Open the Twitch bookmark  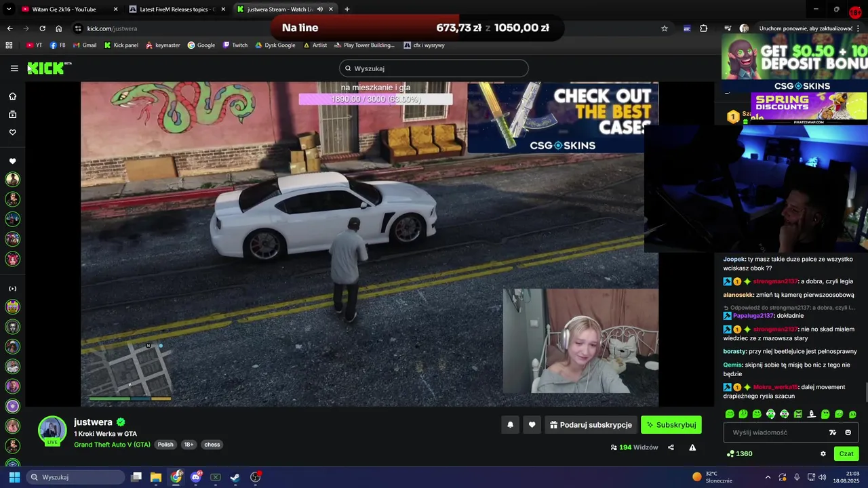(235, 45)
